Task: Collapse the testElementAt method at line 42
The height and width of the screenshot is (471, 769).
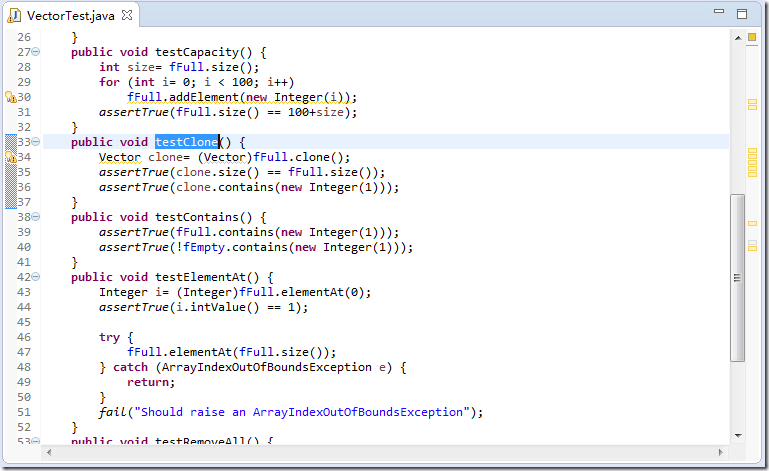Action: [36, 277]
